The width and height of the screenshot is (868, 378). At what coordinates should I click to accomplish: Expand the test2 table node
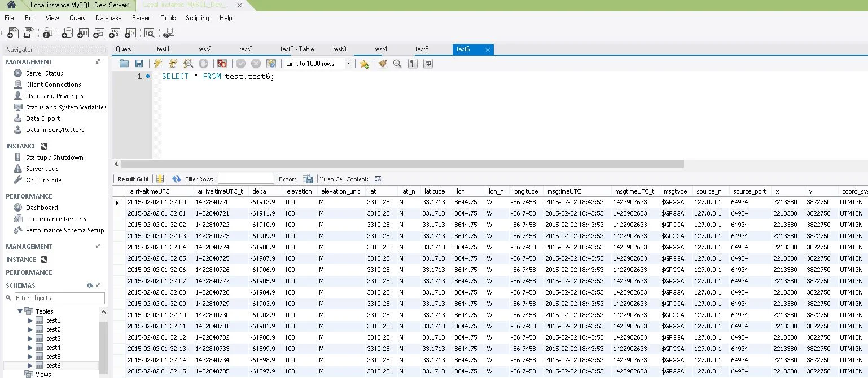[x=30, y=329]
